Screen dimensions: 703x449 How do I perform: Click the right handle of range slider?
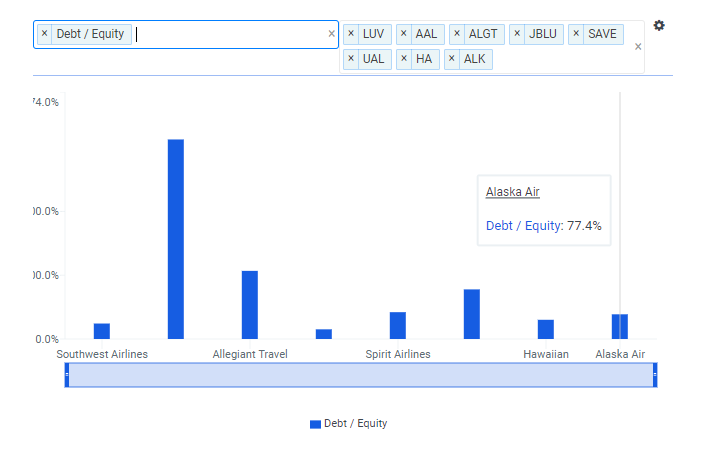coord(655,375)
